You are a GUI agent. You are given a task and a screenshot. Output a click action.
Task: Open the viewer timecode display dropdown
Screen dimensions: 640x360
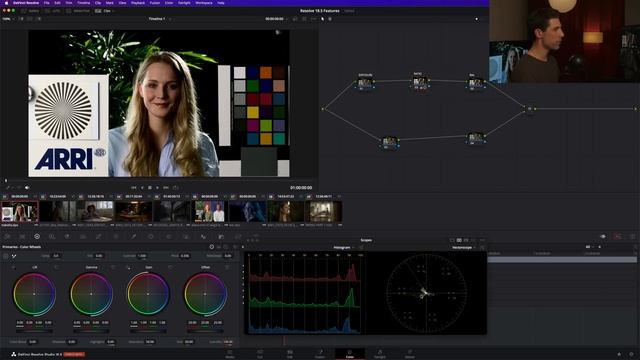tap(277, 19)
